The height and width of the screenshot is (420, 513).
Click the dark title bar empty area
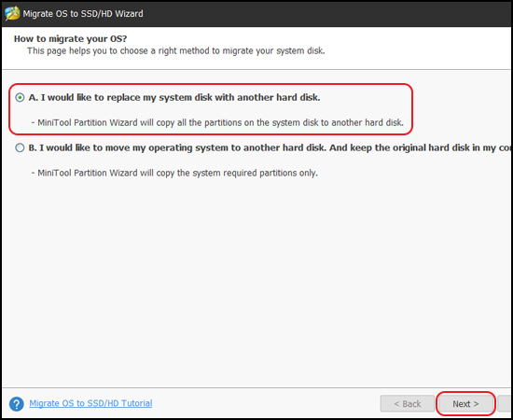point(327,14)
